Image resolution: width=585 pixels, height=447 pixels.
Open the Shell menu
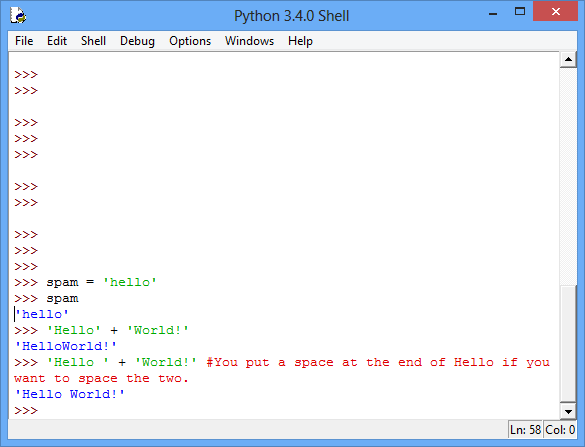tap(93, 41)
